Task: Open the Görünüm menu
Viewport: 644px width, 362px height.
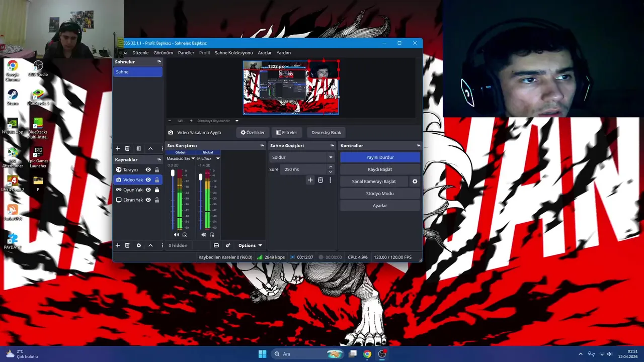Action: (163, 53)
